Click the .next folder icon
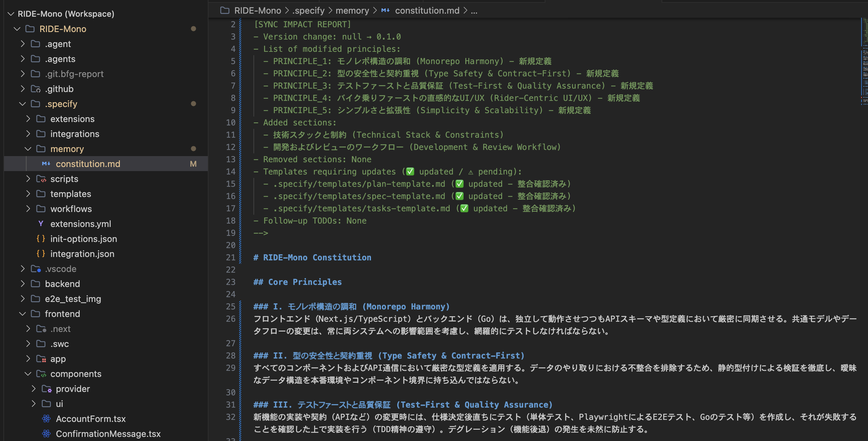 [x=41, y=329]
